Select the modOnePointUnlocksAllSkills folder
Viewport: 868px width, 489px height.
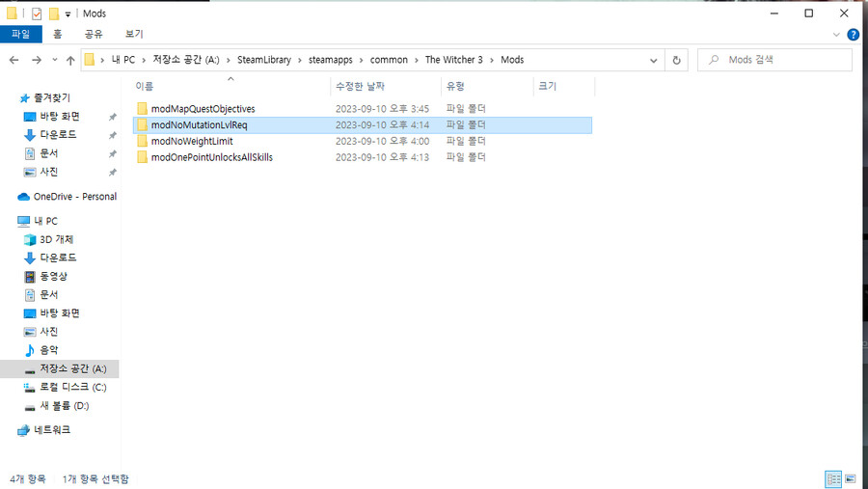(x=211, y=157)
